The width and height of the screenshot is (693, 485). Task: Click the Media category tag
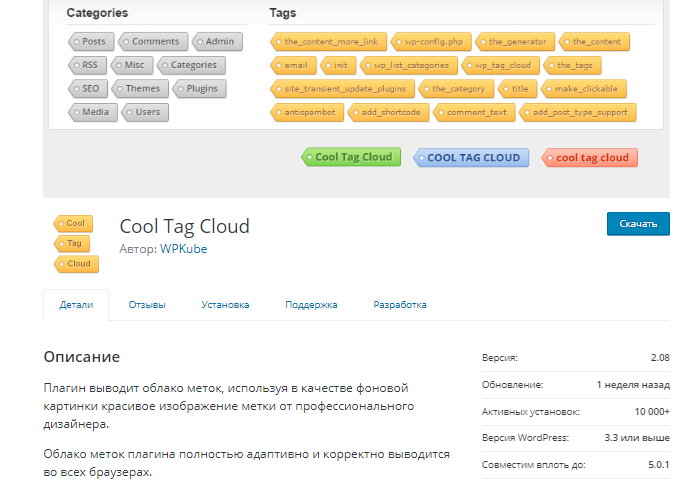point(93,112)
